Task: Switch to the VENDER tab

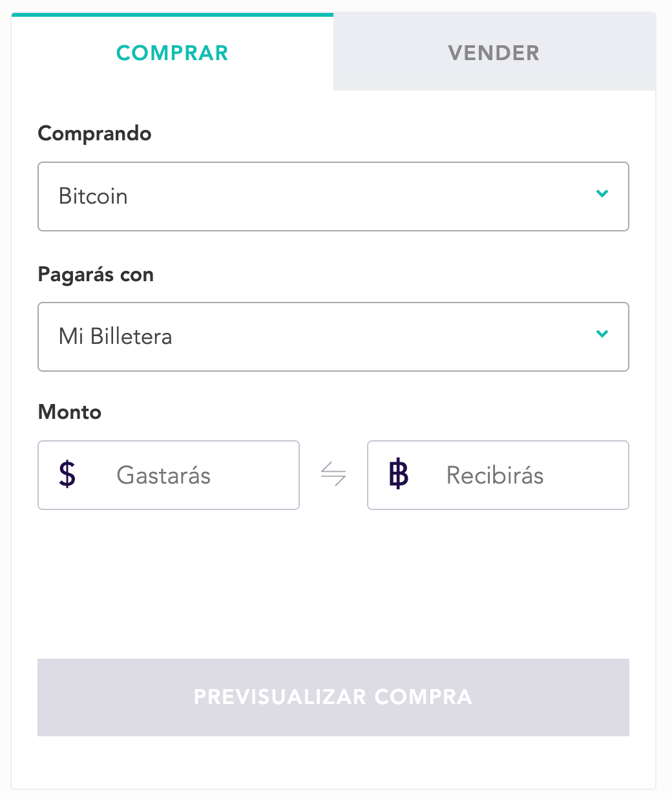Action: pyautogui.click(x=494, y=52)
